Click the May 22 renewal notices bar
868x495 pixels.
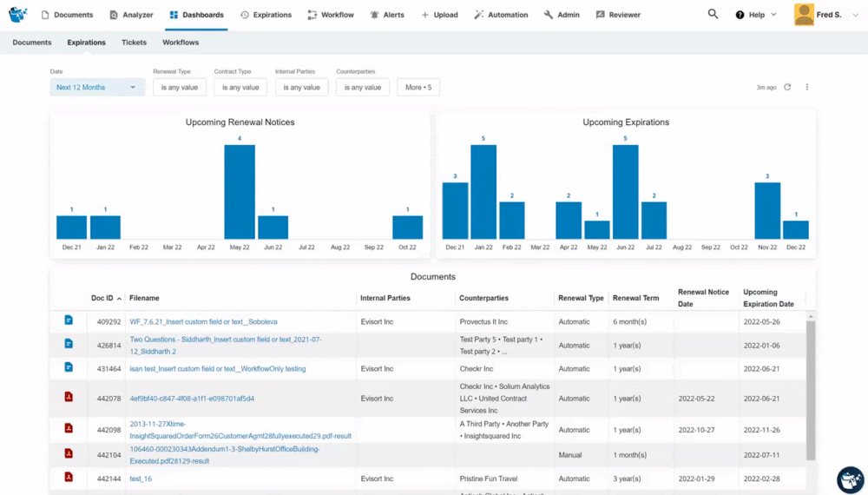tap(240, 192)
